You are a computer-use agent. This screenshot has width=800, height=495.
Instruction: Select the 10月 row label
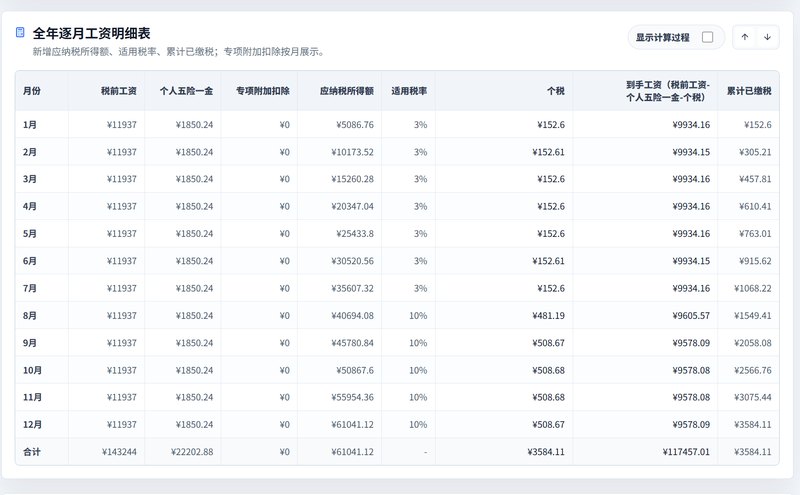click(32, 370)
